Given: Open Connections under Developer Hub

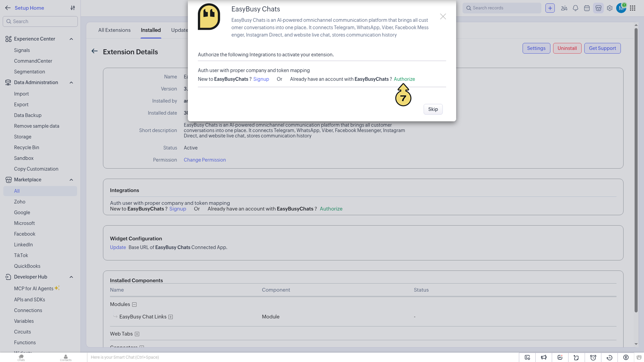Looking at the screenshot, I should tap(28, 310).
